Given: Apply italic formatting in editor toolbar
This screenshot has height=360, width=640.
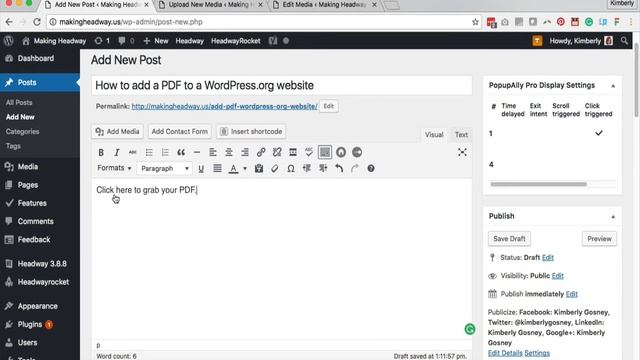Looking at the screenshot, I should coord(117,152).
